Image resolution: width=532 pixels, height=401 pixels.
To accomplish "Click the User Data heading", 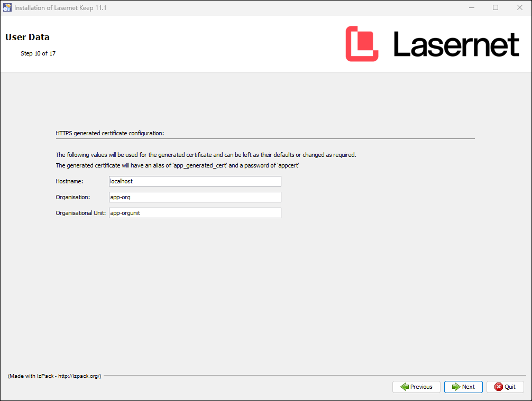I will point(27,37).
